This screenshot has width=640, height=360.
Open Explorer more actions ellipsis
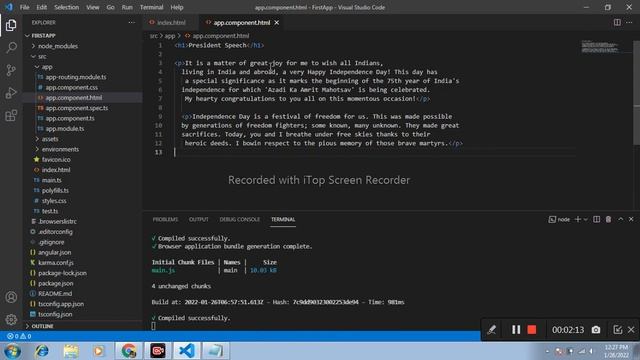tap(131, 22)
